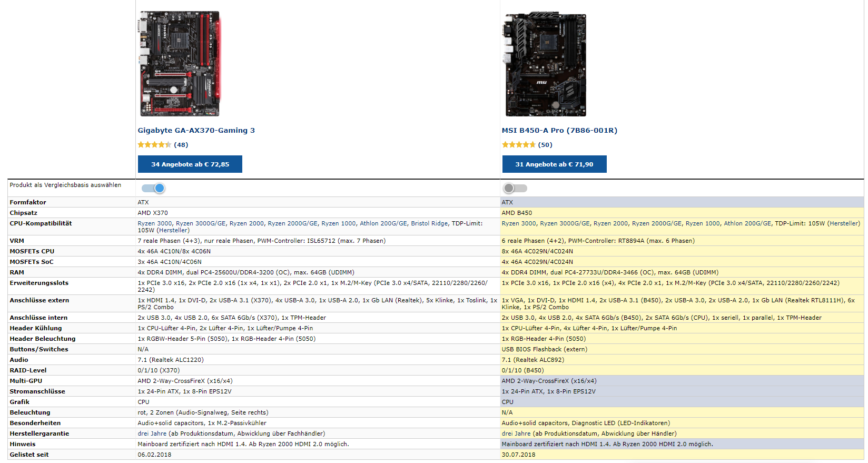Open the MSI B450-A Pro (7B86-001R) product link
The image size is (868, 463).
pos(559,131)
